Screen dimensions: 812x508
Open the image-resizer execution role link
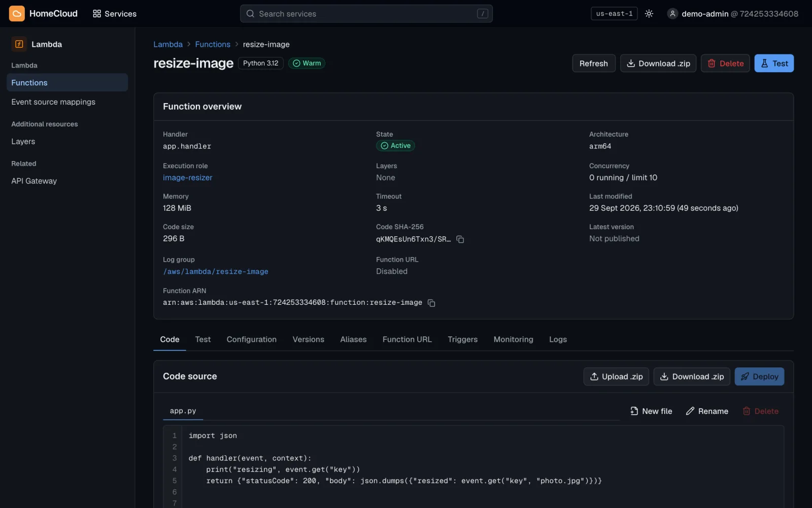pyautogui.click(x=188, y=178)
